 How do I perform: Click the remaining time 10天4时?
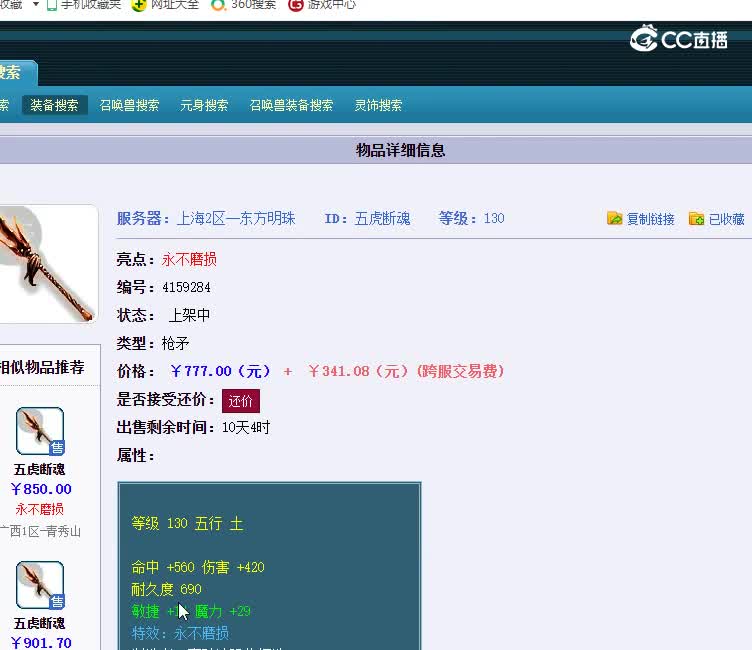coord(246,427)
